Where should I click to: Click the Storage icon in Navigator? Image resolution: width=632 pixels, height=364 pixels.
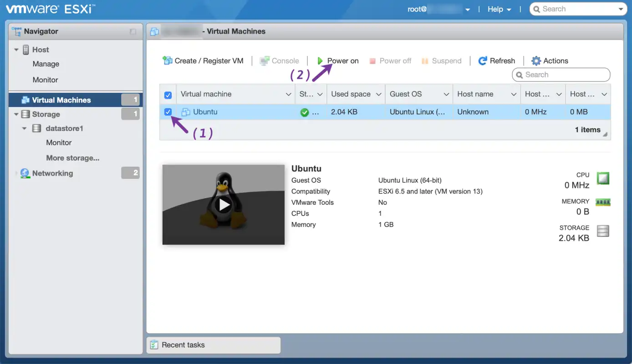25,114
